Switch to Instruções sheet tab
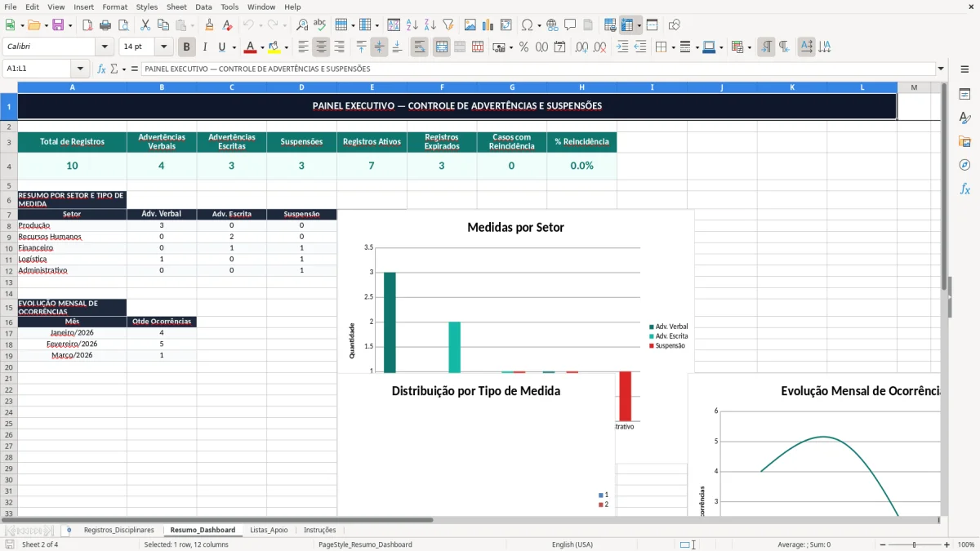 coord(319,531)
